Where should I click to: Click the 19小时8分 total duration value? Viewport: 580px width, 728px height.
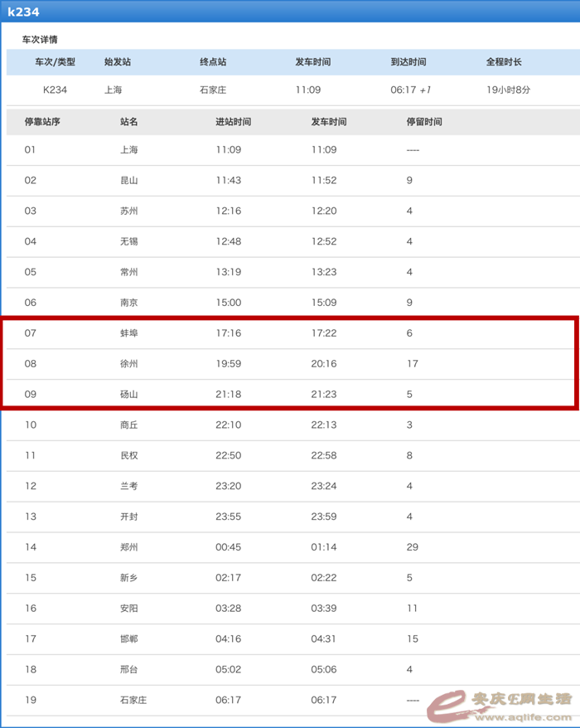click(508, 90)
